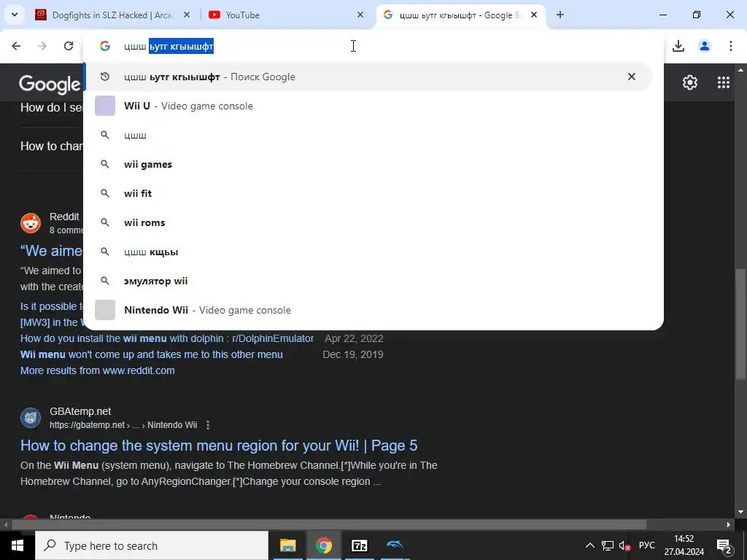Click inside the address bar text
The image size is (747, 560).
coord(169,46)
